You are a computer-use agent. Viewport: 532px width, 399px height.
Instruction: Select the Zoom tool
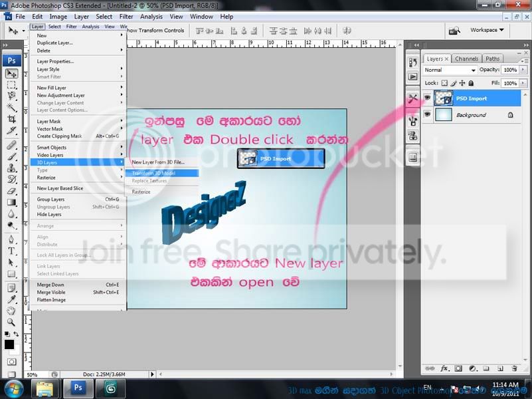tap(11, 322)
